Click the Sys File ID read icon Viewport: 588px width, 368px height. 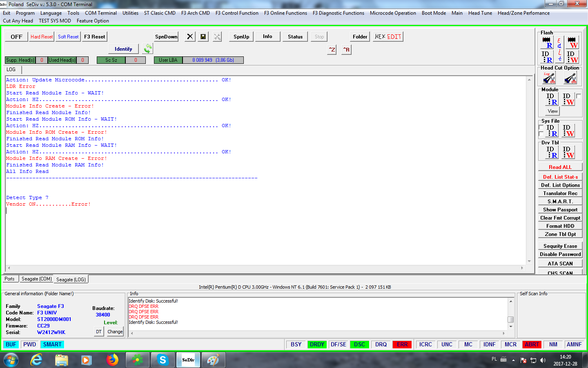click(552, 131)
